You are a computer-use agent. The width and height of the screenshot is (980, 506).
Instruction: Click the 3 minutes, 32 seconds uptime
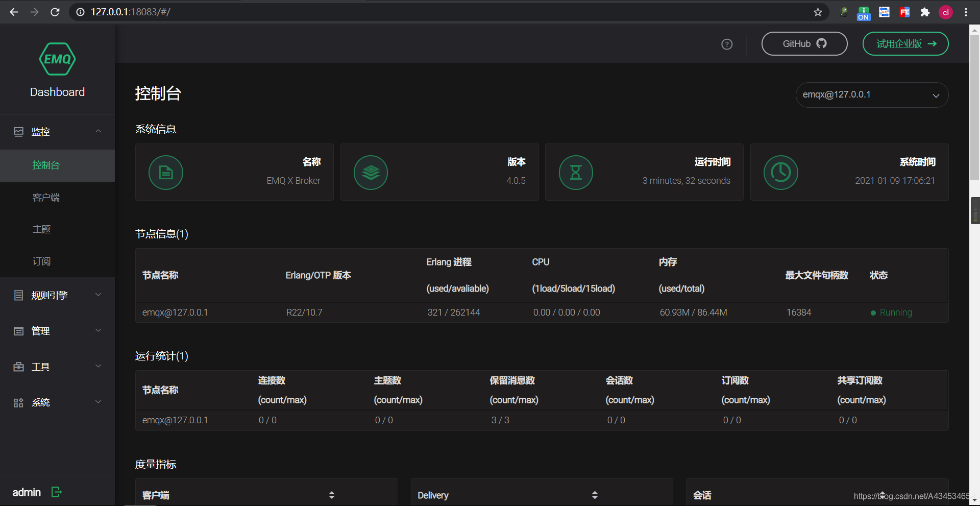tap(687, 181)
